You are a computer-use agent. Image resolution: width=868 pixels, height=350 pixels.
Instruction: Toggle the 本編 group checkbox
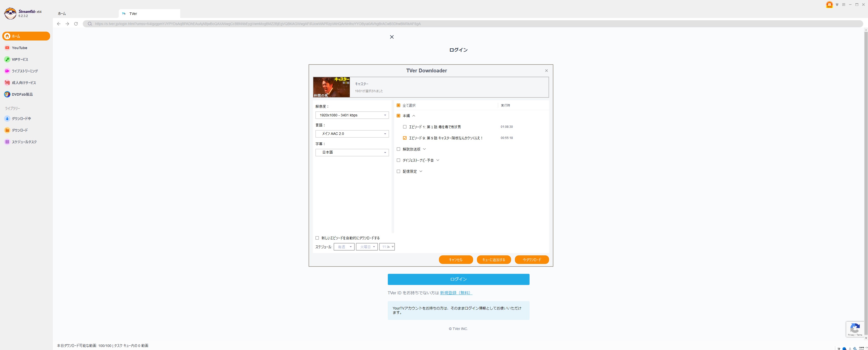pos(398,116)
